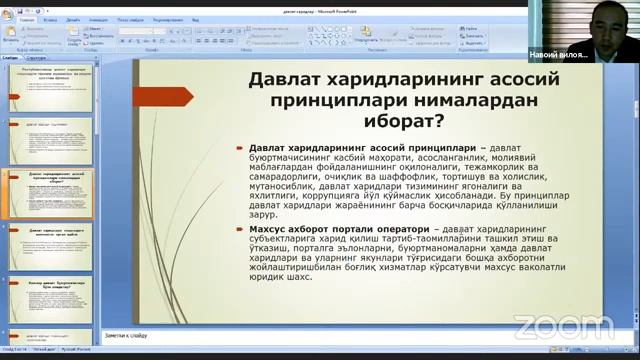Open the Выделить select dropdown
640x360 pixels.
(x=473, y=43)
